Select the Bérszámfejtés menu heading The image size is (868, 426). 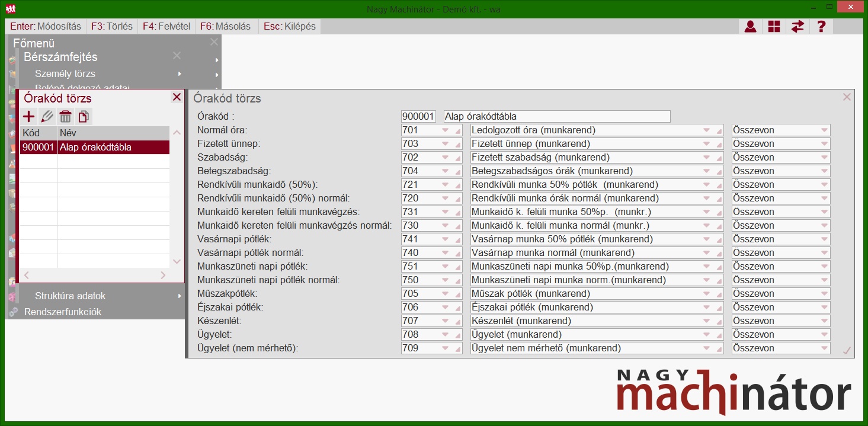[60, 57]
